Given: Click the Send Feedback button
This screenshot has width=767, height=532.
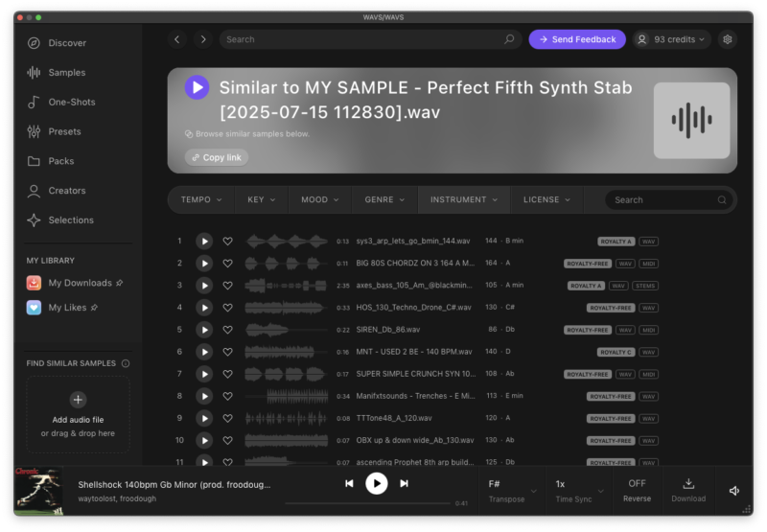Looking at the screenshot, I should point(577,39).
